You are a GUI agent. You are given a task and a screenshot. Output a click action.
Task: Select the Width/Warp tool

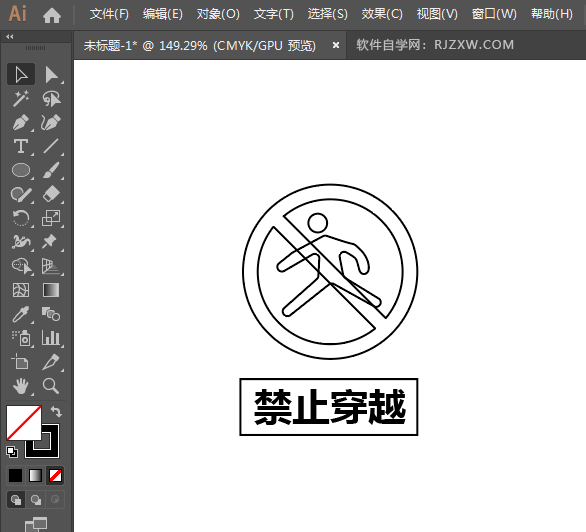(21, 242)
